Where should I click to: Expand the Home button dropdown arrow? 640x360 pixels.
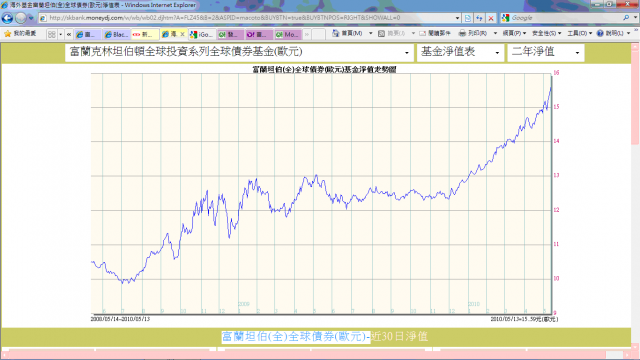click(371, 33)
